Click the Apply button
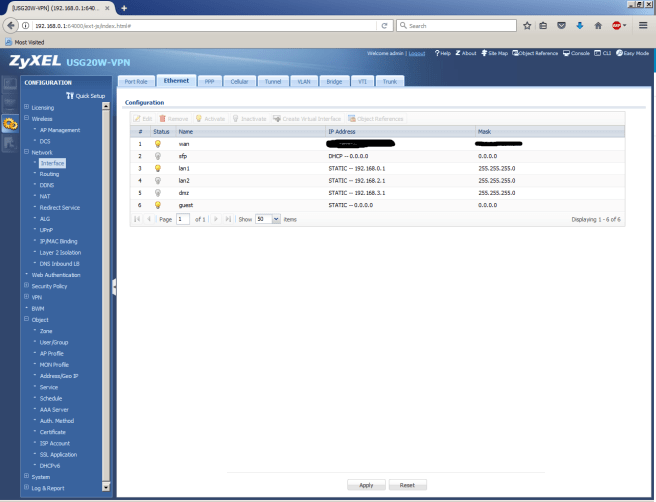 [366, 484]
